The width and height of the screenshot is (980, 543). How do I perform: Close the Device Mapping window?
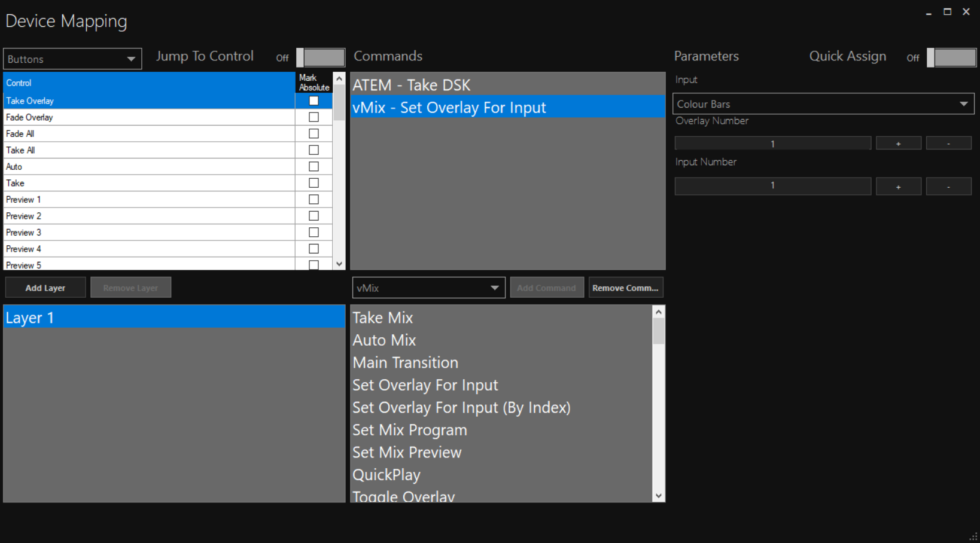(x=966, y=12)
